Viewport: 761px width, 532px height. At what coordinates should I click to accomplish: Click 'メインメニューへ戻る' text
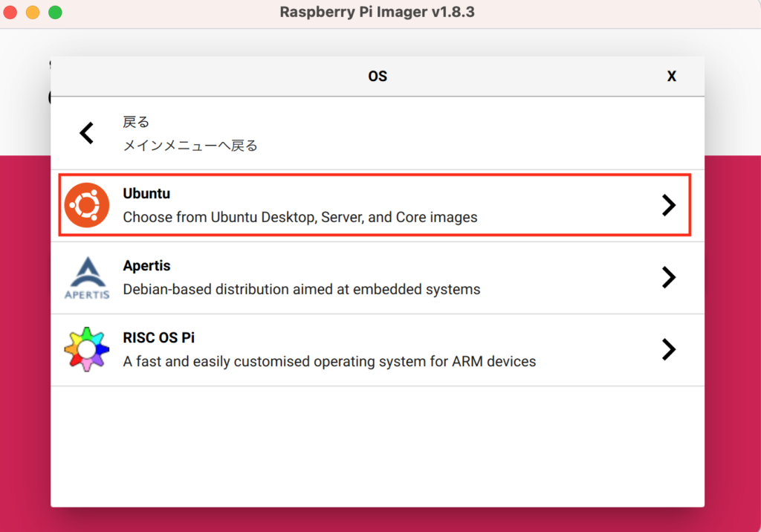coord(190,146)
